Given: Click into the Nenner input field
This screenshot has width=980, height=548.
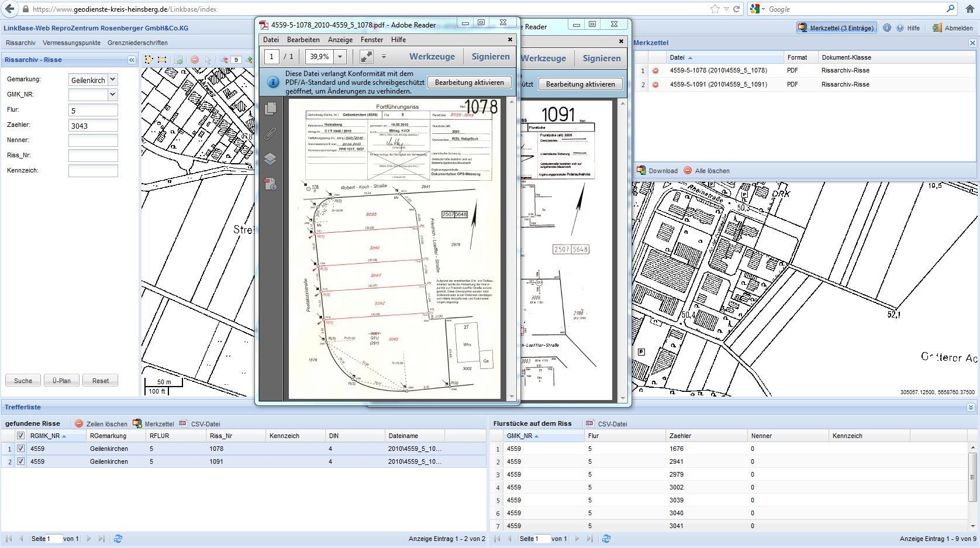Looking at the screenshot, I should tap(93, 140).
